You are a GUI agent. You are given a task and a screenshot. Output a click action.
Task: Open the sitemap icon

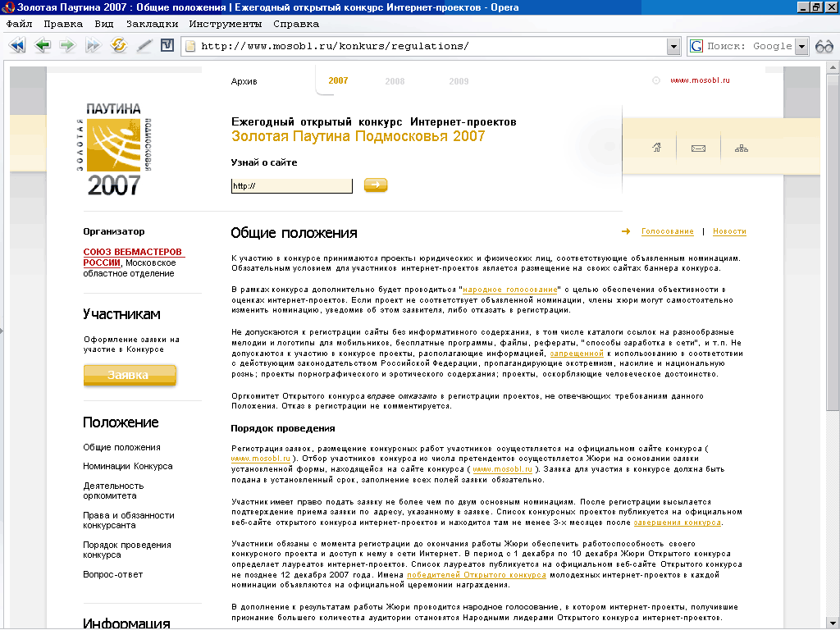pyautogui.click(x=742, y=148)
